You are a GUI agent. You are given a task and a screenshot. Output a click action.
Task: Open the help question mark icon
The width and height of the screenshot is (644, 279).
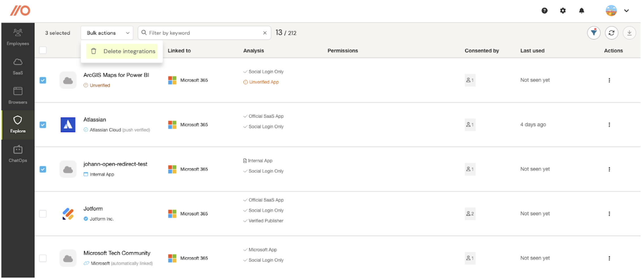(x=544, y=11)
